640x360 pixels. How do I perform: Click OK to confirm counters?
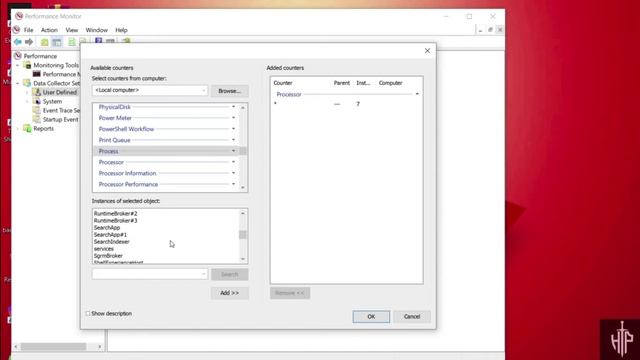click(x=371, y=317)
